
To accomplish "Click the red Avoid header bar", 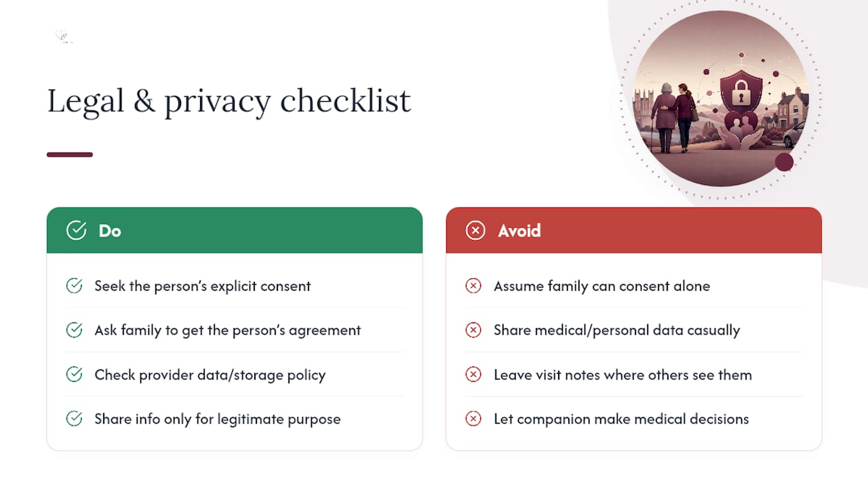I will [x=634, y=230].
